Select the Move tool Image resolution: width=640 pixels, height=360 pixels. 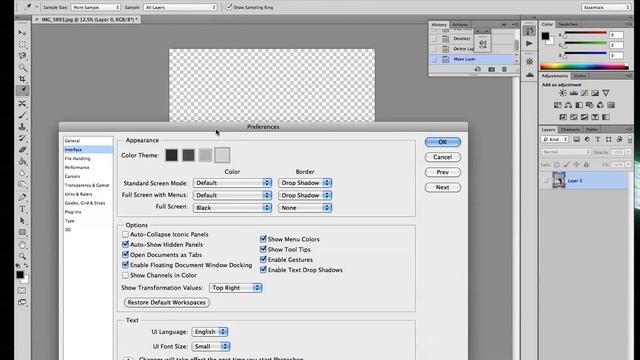(22, 33)
